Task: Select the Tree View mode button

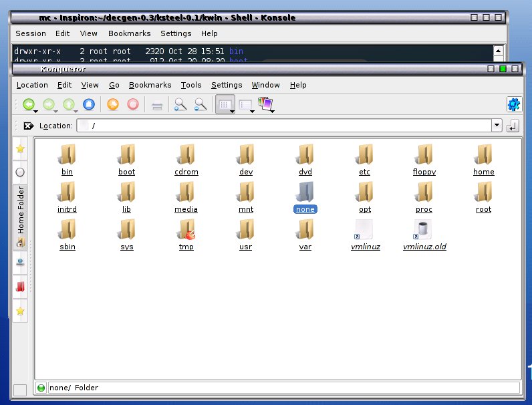Action: coord(245,104)
